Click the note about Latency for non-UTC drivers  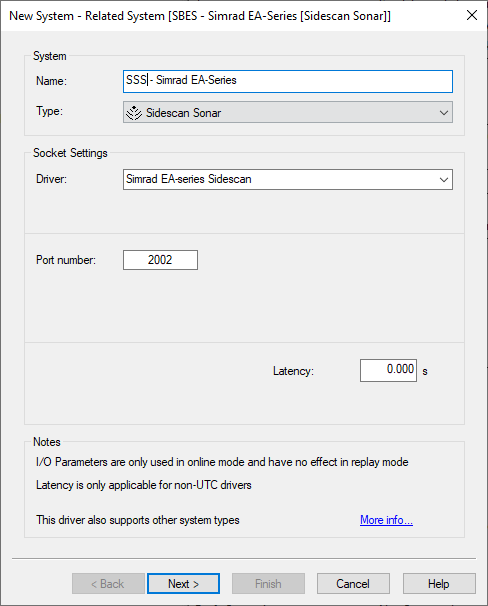coord(144,485)
